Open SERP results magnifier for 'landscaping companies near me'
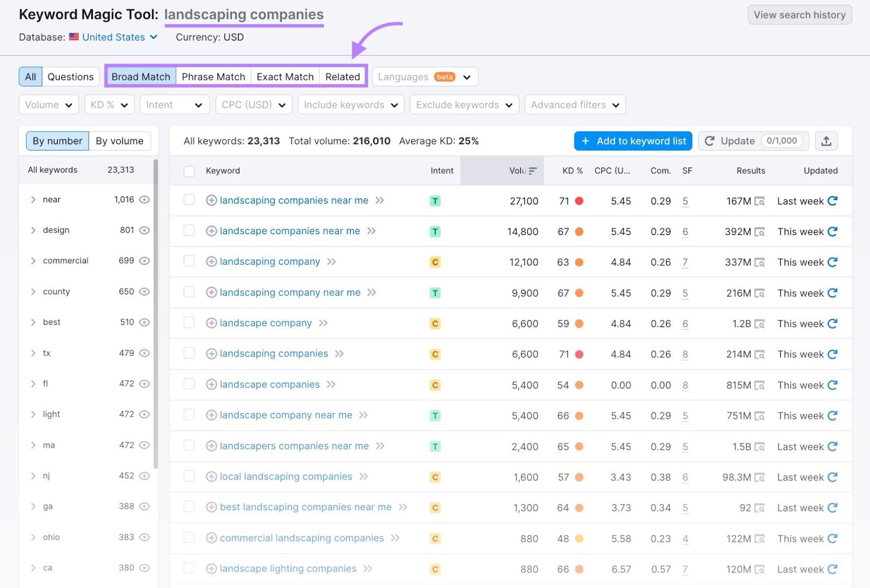 pos(761,201)
